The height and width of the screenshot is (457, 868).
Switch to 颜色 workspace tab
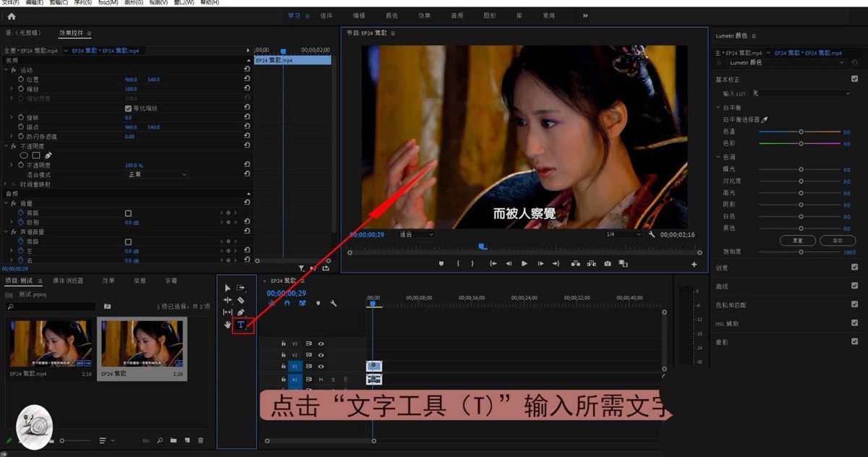point(392,15)
